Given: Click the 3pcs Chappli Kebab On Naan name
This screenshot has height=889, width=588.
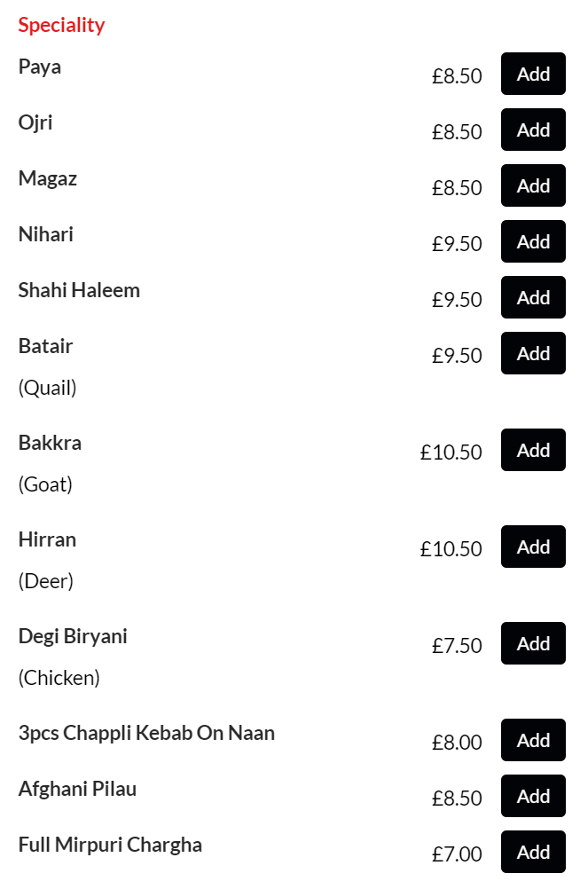Looking at the screenshot, I should (146, 733).
